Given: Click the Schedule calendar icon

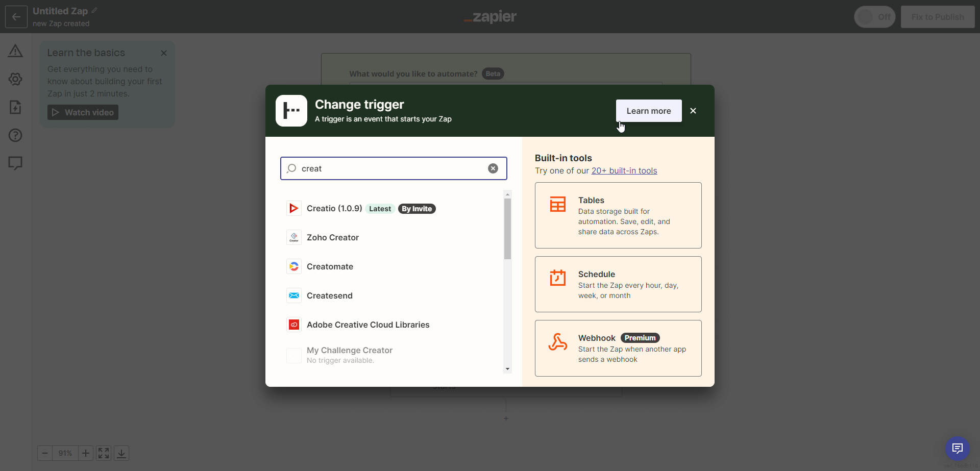Looking at the screenshot, I should tap(558, 278).
